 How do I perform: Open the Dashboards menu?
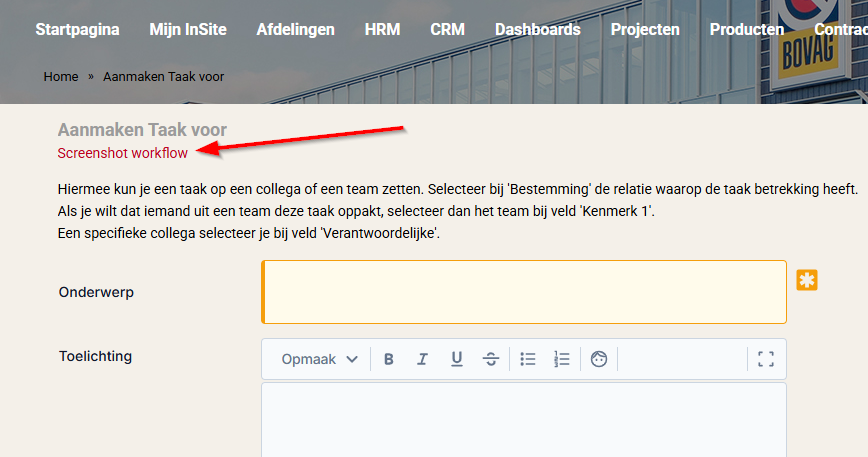[537, 29]
